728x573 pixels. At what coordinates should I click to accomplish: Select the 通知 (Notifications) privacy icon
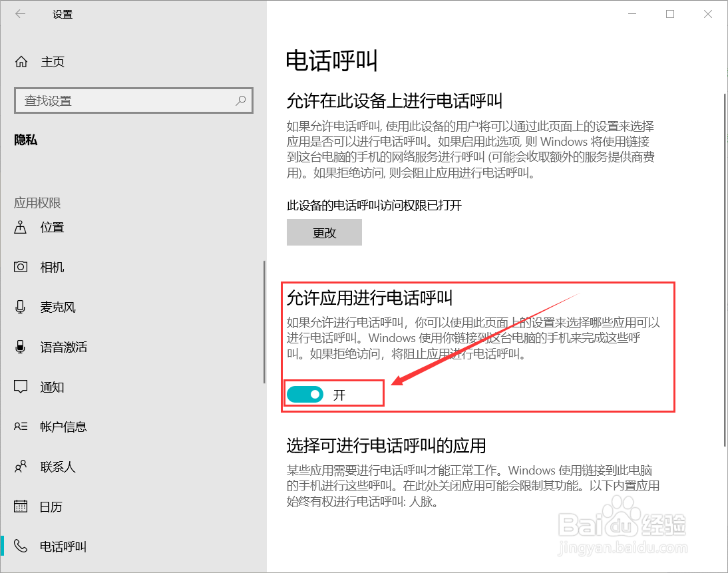[21, 387]
